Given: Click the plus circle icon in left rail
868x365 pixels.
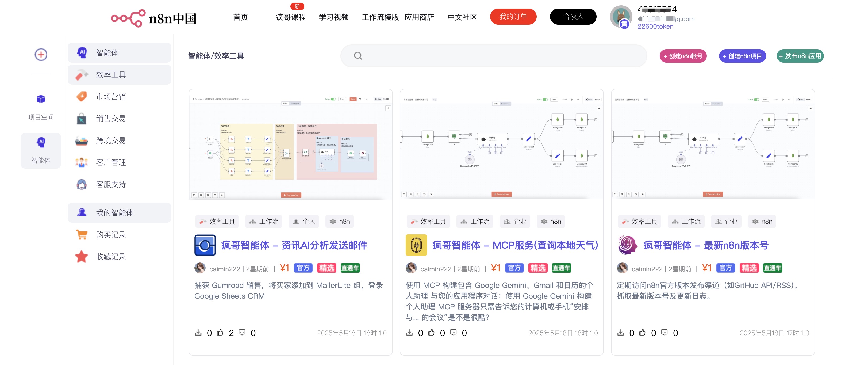Looking at the screenshot, I should [x=41, y=54].
